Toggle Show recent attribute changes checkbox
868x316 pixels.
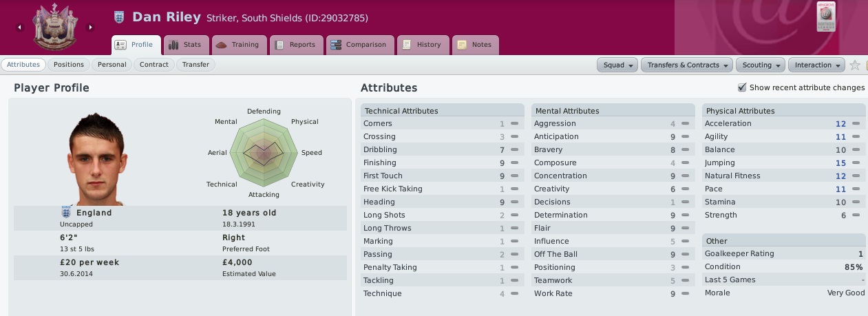pyautogui.click(x=742, y=87)
